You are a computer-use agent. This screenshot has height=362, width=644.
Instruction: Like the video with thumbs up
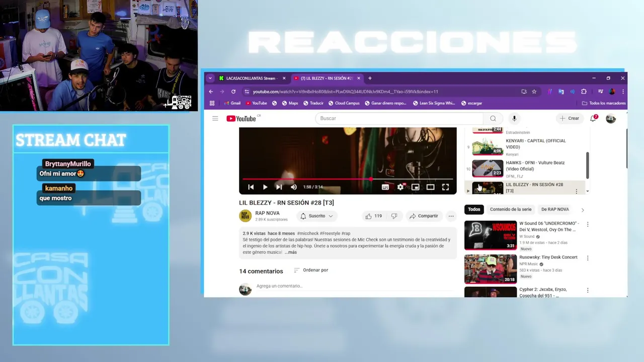(x=373, y=216)
